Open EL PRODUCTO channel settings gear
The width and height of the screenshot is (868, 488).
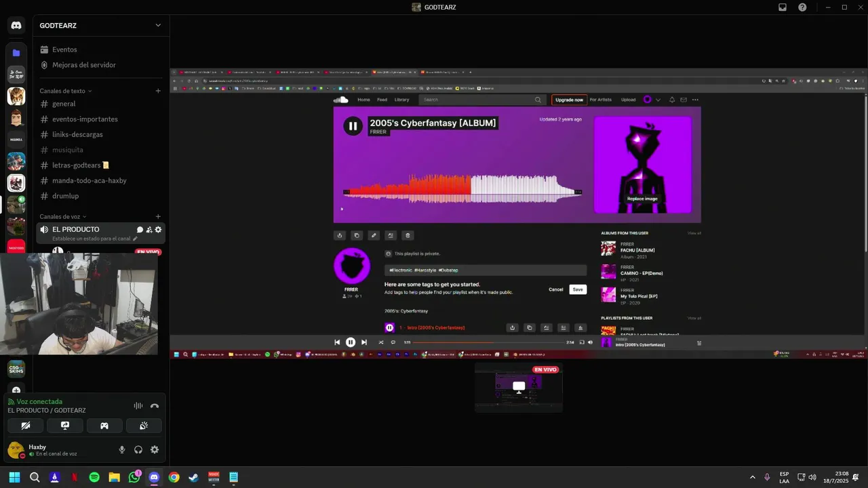coord(158,230)
